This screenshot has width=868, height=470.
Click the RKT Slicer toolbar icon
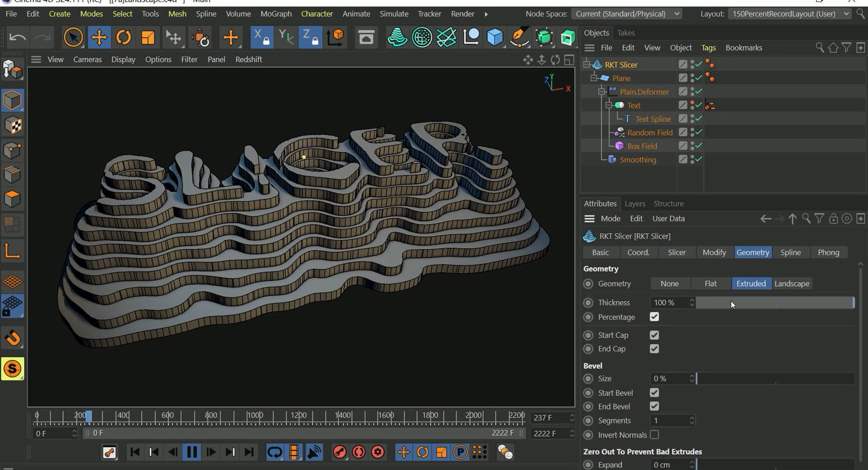pyautogui.click(x=398, y=37)
